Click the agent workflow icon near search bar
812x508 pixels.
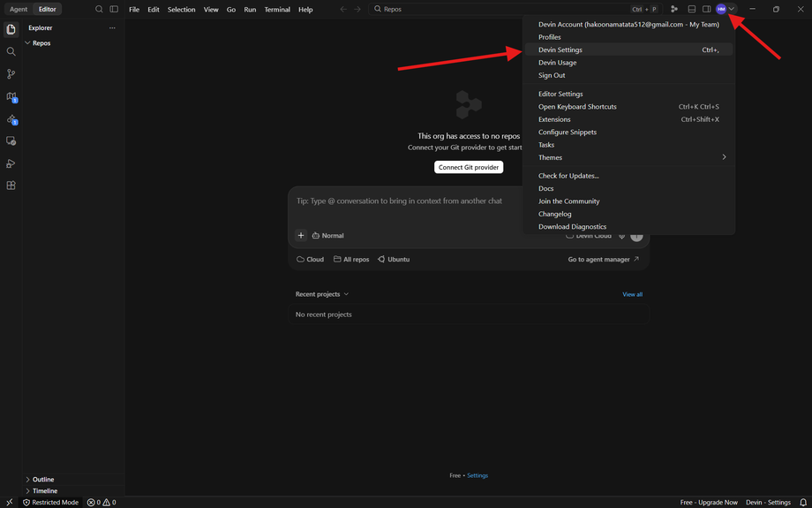click(674, 10)
